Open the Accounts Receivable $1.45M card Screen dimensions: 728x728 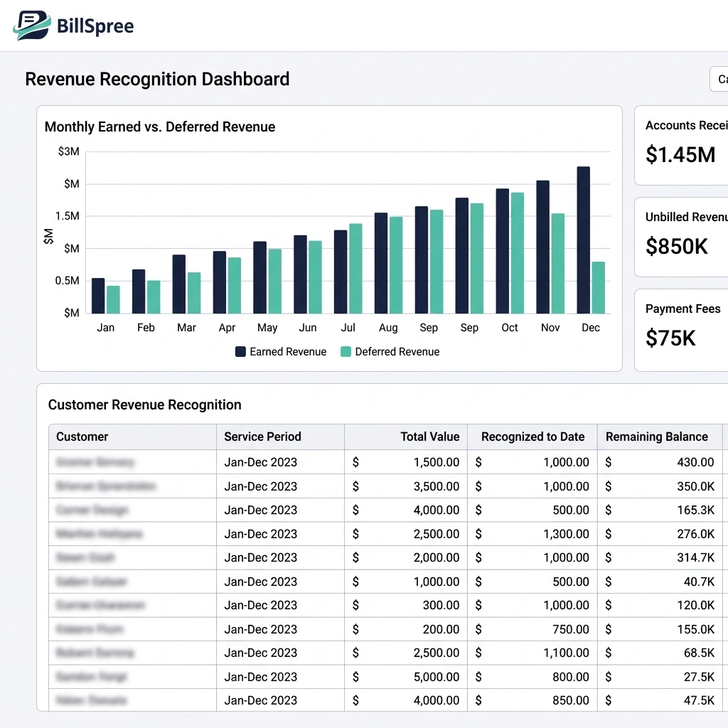pos(681,145)
